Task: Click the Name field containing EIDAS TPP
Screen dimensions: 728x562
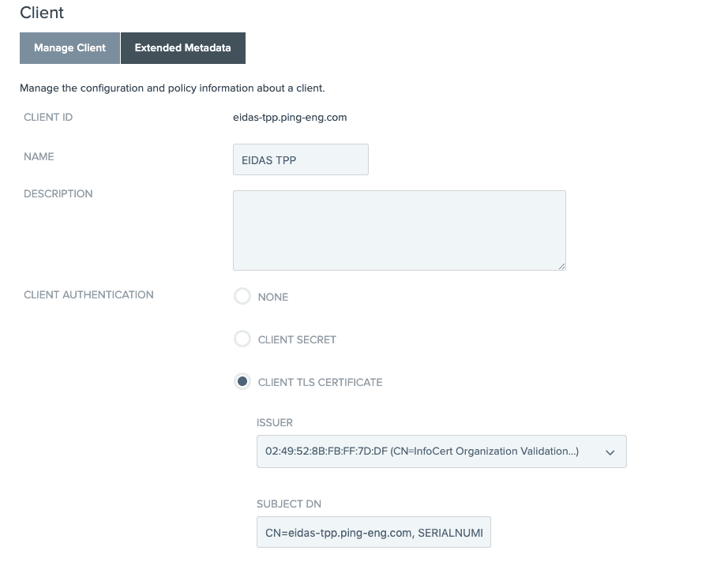Action: [300, 159]
